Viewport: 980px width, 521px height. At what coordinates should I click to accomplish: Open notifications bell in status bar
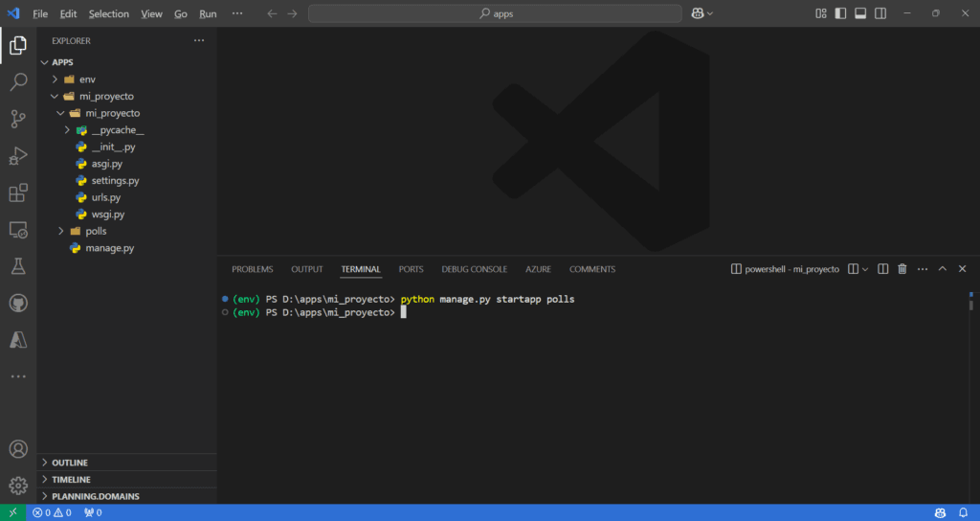963,513
